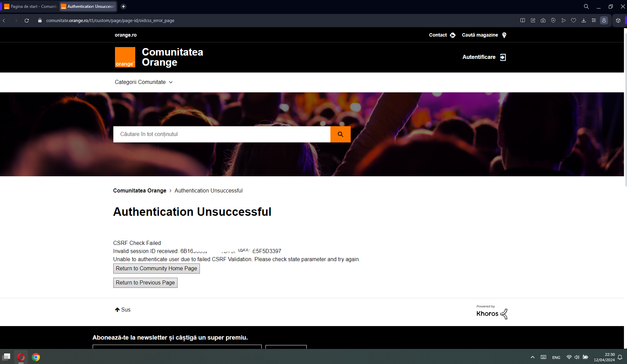Viewport: 627px width, 364px height.
Task: Click the Căutare în tot conținutul search field
Action: click(222, 134)
